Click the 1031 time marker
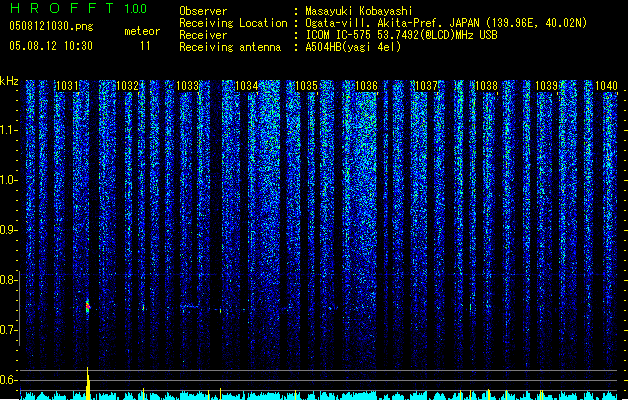 67,86
